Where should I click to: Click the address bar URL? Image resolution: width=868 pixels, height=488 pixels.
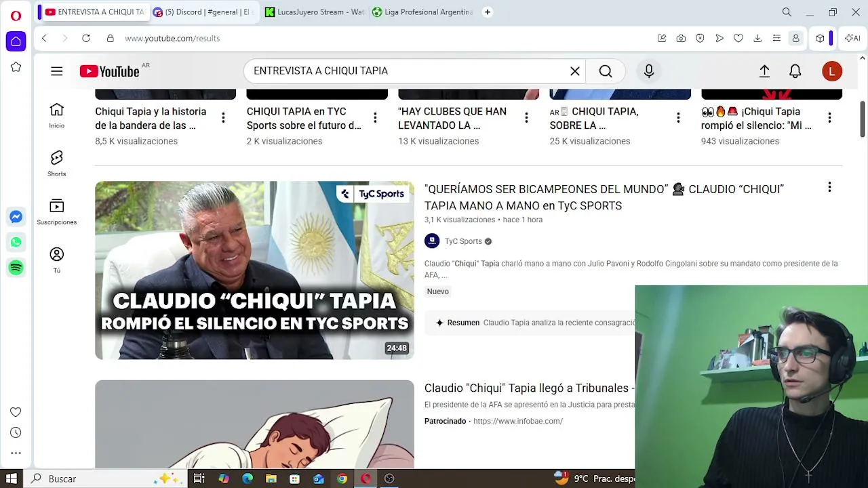tap(172, 39)
